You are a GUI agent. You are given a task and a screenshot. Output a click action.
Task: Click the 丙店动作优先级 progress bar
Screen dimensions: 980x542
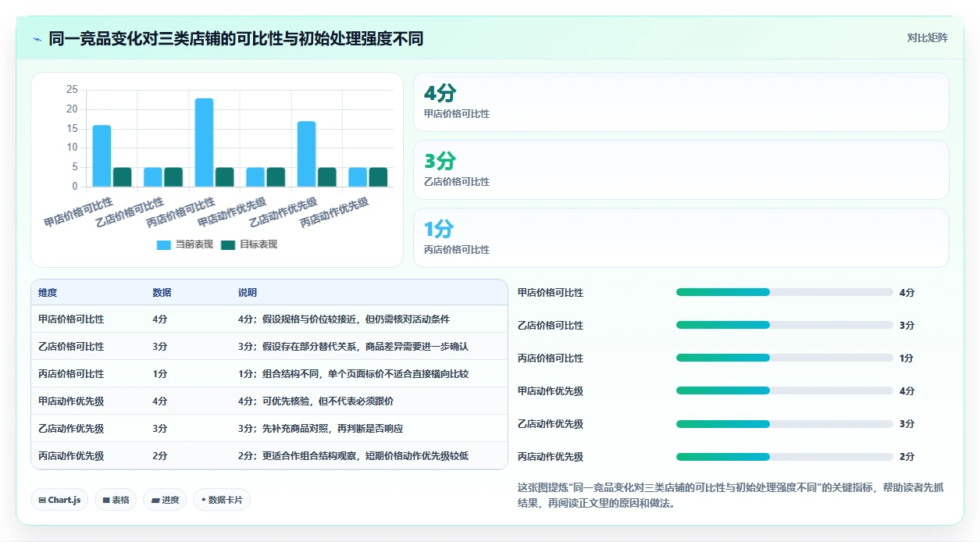tap(784, 456)
